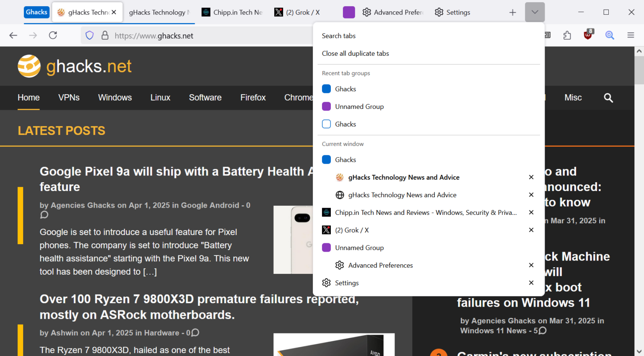
Task: Click Close all duplicate tabs
Action: (355, 53)
